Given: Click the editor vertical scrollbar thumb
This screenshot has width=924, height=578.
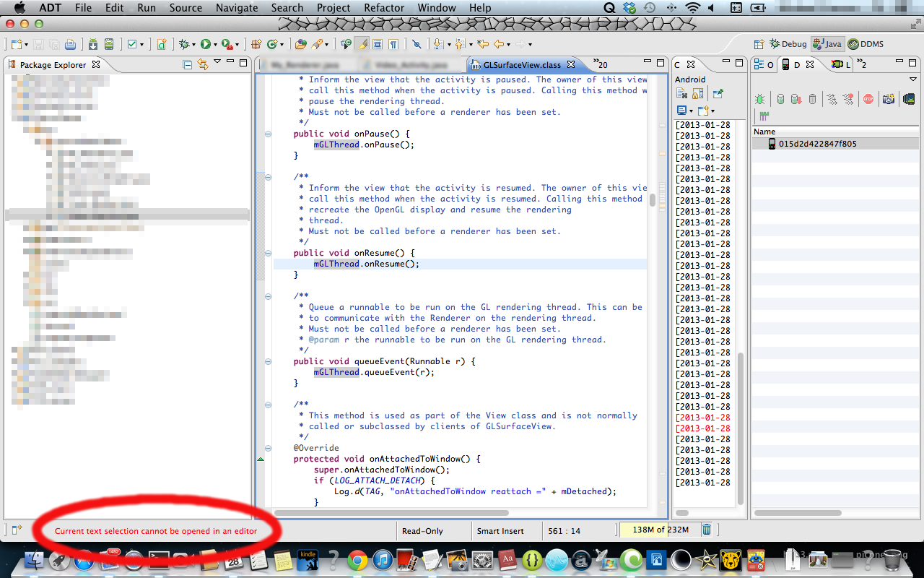Looking at the screenshot, I should point(653,200).
